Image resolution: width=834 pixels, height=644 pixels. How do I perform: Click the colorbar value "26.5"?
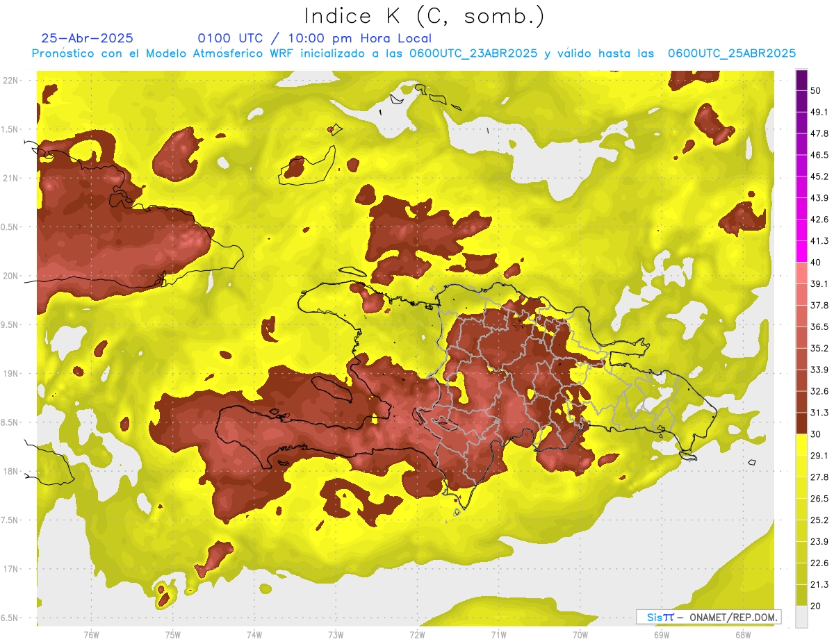tap(819, 499)
